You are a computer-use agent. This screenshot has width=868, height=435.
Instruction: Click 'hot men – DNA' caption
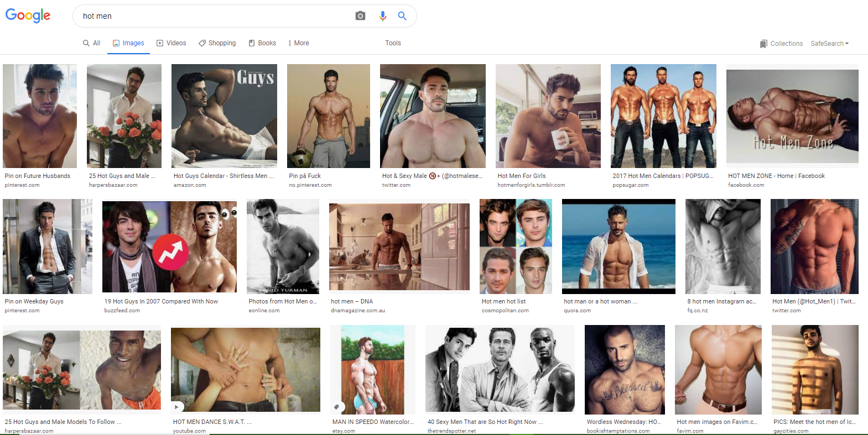click(352, 301)
